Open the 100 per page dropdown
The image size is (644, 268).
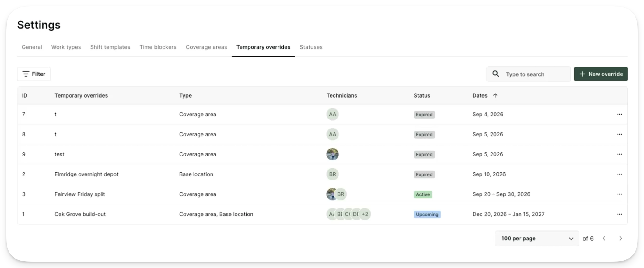(537, 239)
